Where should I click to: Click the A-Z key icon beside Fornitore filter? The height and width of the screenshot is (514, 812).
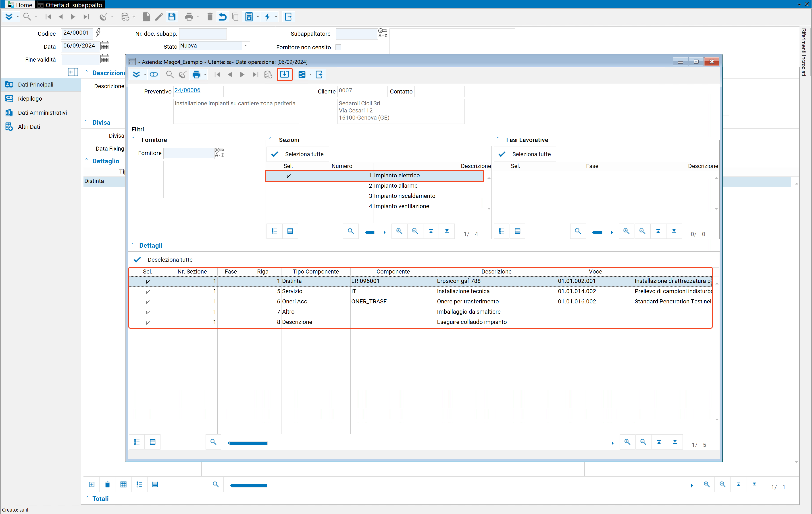[x=220, y=152]
